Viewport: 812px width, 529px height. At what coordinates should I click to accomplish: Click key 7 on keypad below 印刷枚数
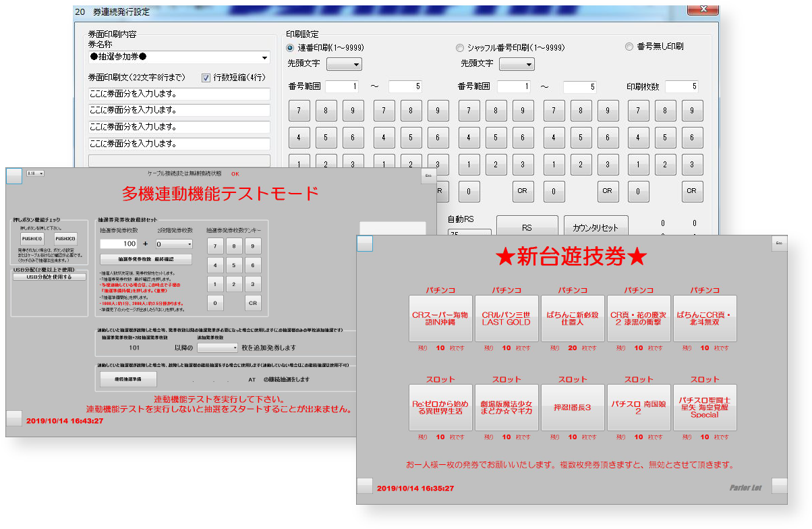[638, 110]
